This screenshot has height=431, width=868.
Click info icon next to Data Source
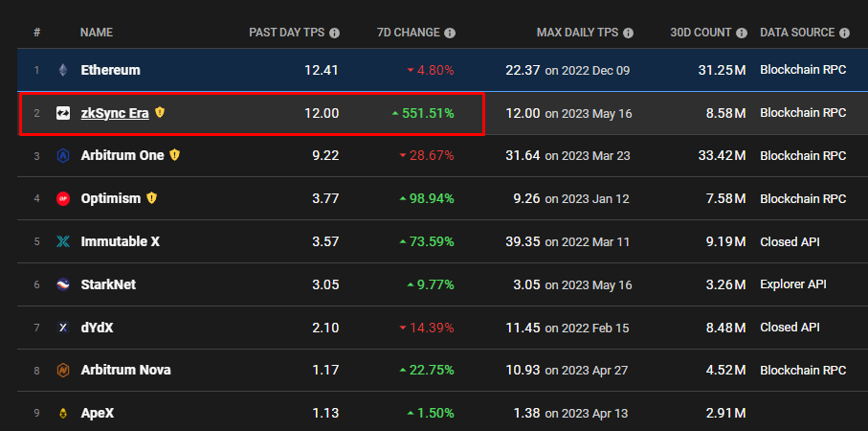coord(844,34)
